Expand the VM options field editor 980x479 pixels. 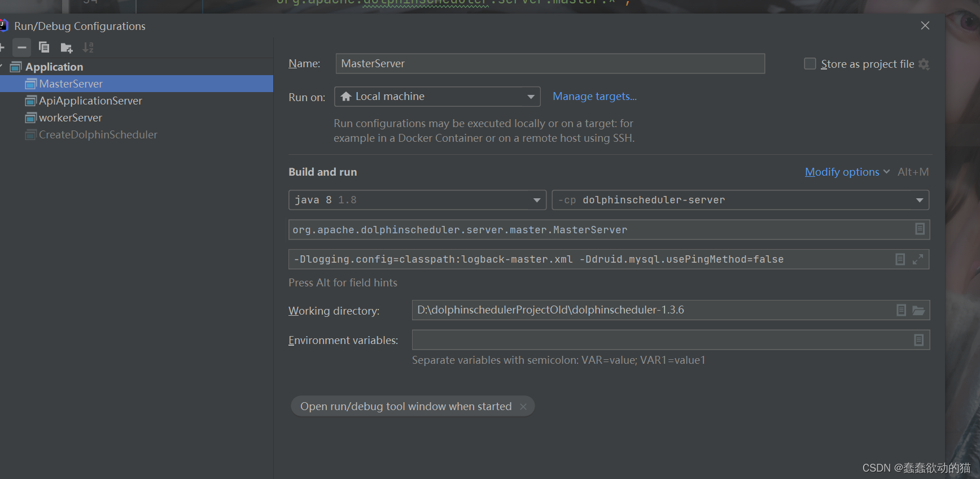[918, 259]
